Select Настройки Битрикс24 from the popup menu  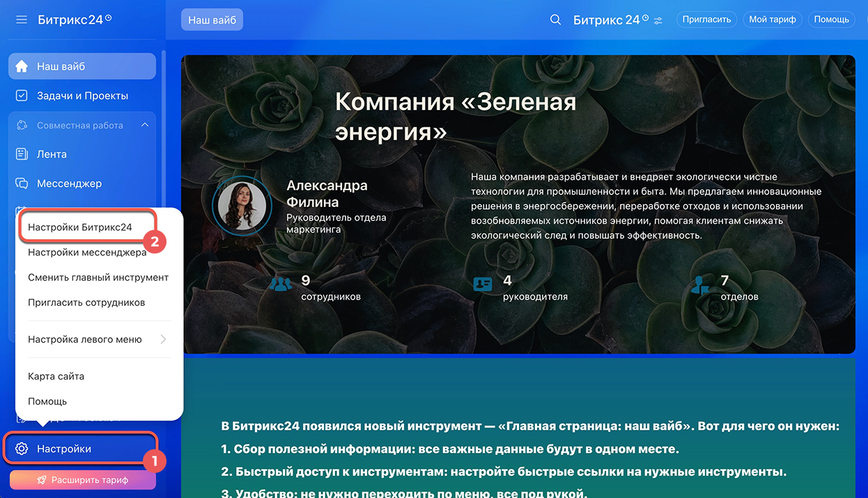coord(80,227)
